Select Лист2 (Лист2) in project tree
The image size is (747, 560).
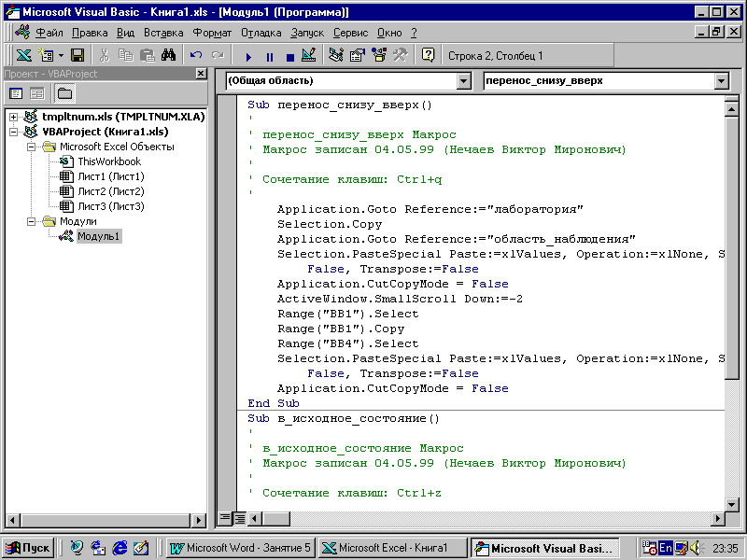click(111, 191)
